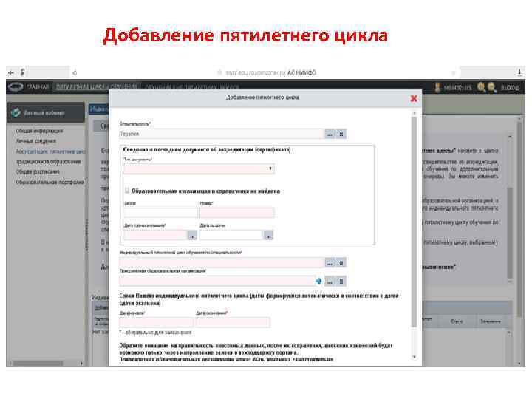Click the dialog scrollbar down arrow

414,357
